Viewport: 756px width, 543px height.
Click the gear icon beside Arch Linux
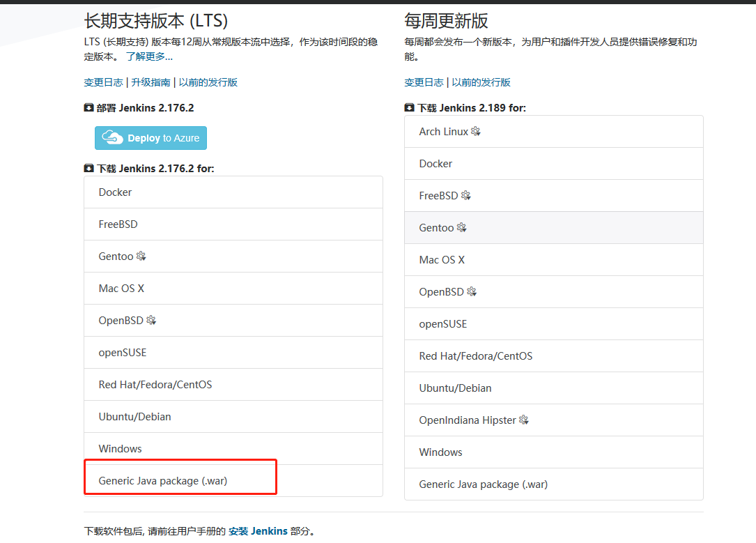coord(475,131)
